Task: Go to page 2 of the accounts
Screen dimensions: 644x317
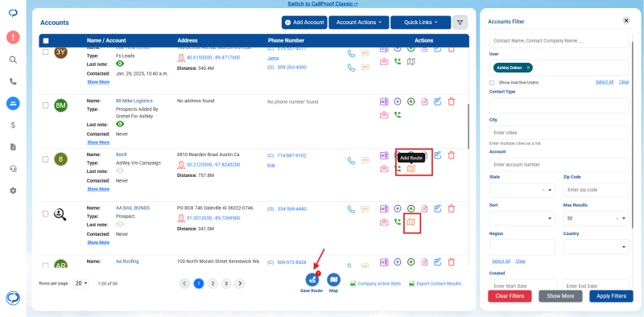Action: tap(213, 283)
